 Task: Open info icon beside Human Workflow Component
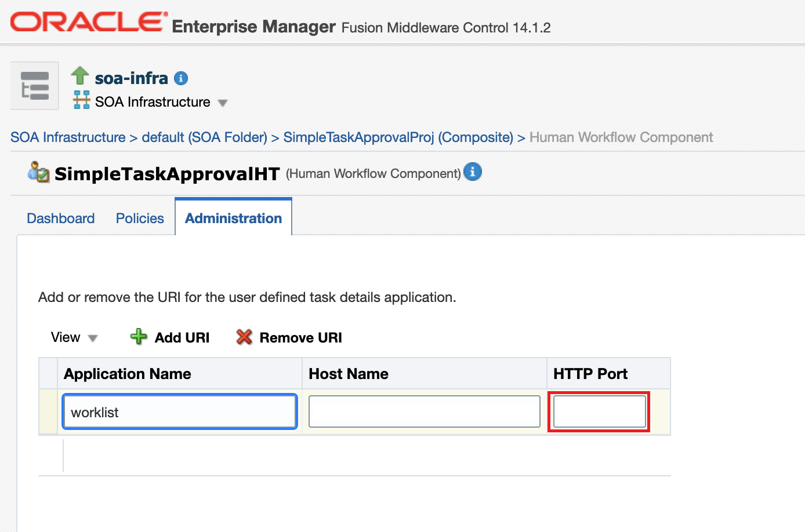(473, 172)
